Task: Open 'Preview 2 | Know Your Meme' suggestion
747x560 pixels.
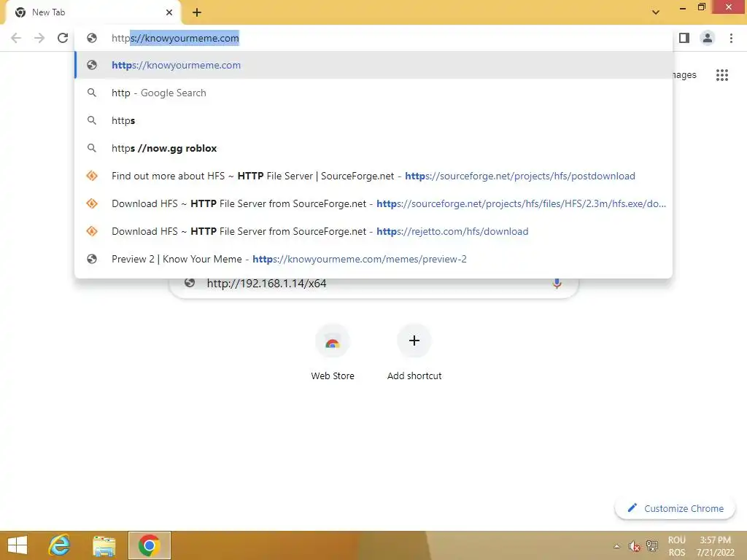Action: (x=373, y=259)
